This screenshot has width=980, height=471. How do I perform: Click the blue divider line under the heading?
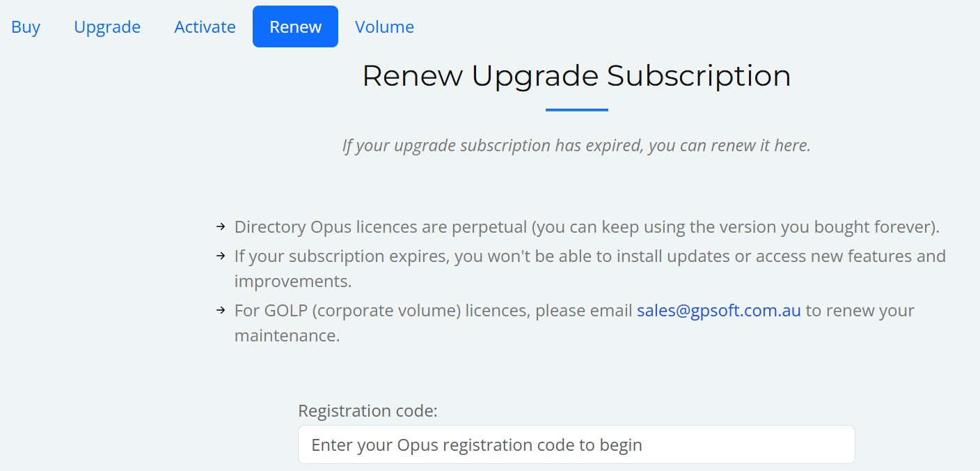click(x=577, y=109)
